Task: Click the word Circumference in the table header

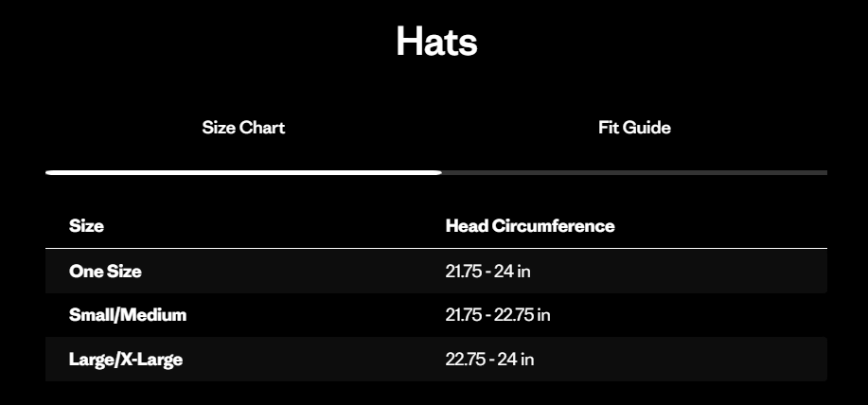Action: (x=554, y=226)
